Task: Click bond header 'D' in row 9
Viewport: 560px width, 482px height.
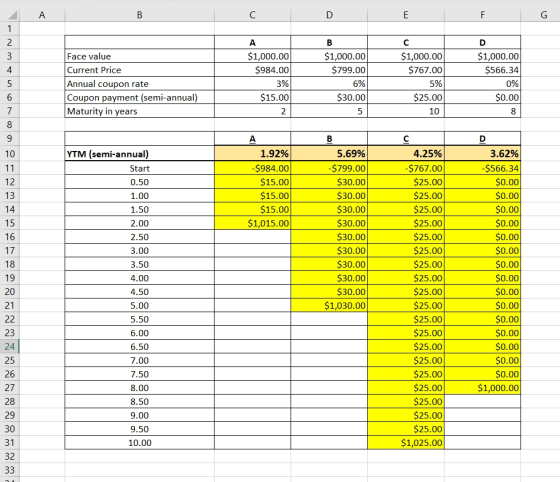Action: pos(482,139)
